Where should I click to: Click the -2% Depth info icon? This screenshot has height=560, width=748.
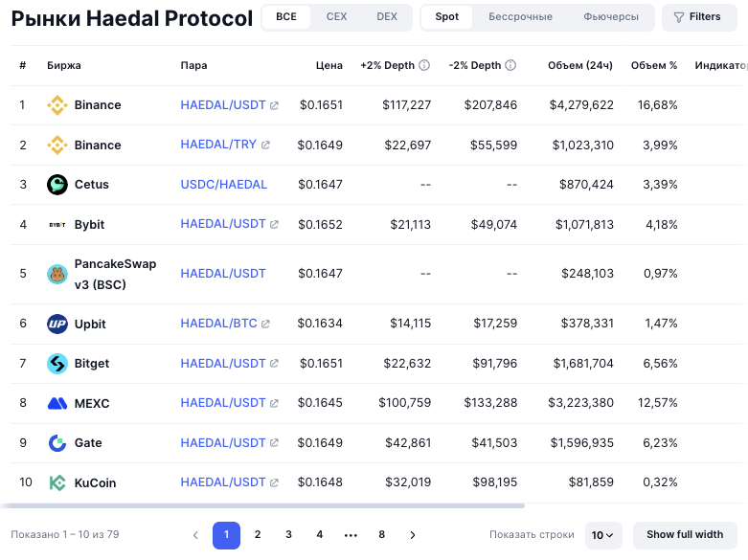(x=510, y=66)
